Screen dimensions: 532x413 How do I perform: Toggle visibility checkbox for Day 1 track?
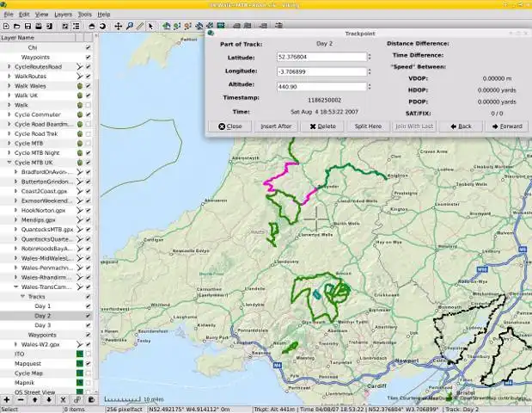coord(89,306)
